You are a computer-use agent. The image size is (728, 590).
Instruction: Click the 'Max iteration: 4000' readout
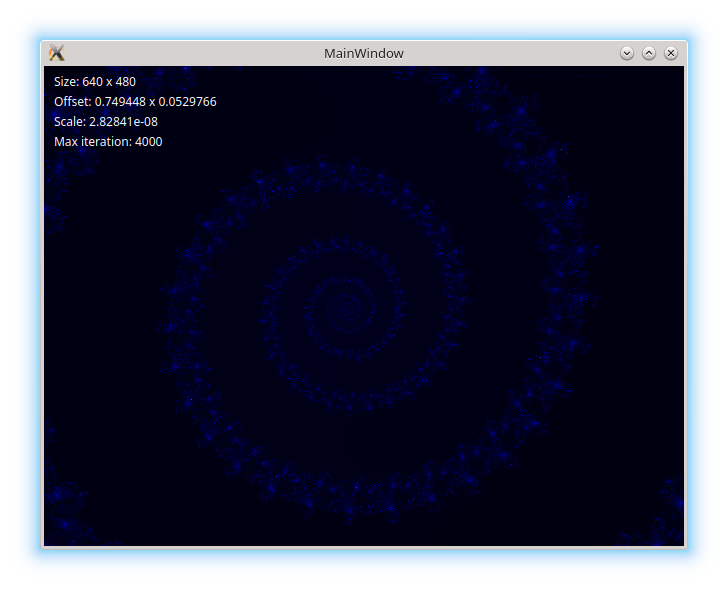108,142
